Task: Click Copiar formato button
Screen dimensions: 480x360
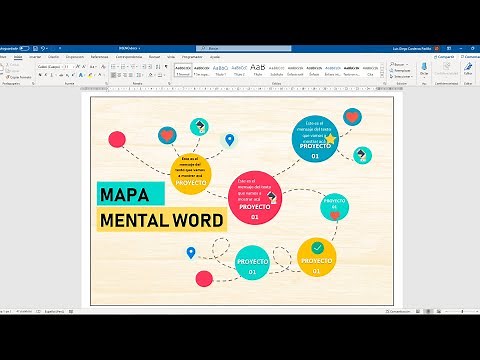Action: [x=19, y=77]
